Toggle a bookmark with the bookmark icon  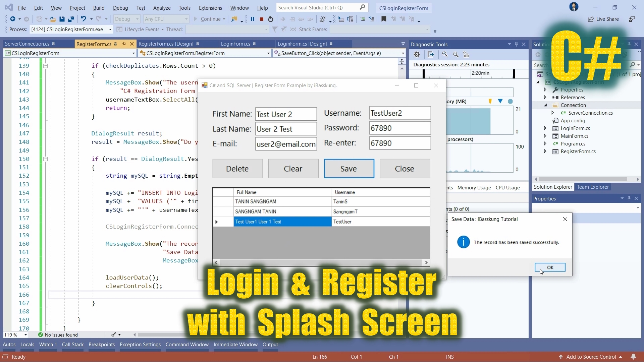pos(384,19)
